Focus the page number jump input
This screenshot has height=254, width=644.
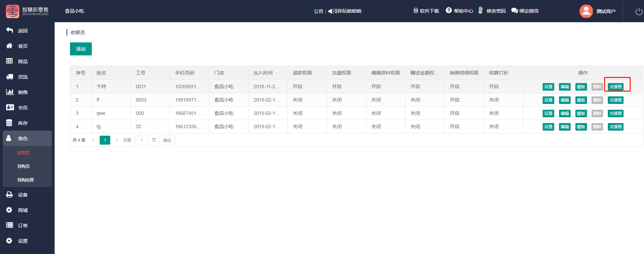[142, 140]
